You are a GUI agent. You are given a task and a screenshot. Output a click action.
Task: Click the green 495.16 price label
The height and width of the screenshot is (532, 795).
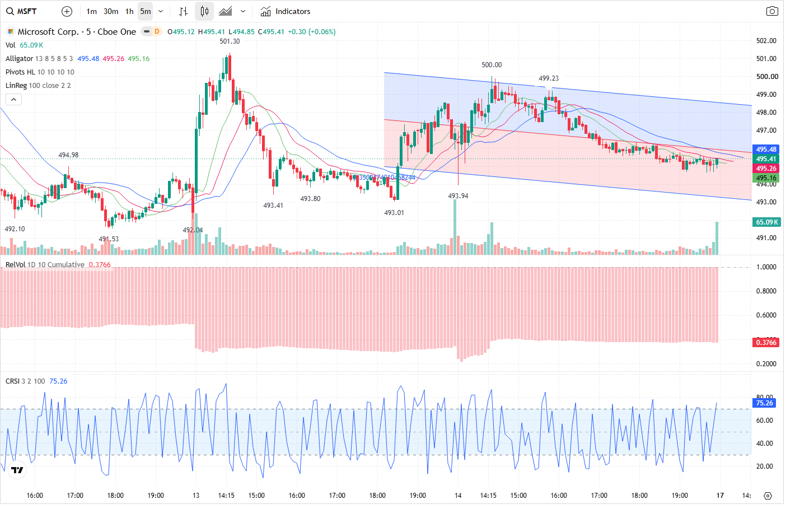coord(766,178)
